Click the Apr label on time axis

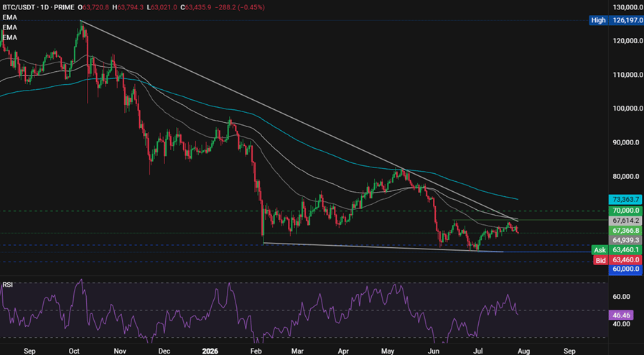[343, 351]
